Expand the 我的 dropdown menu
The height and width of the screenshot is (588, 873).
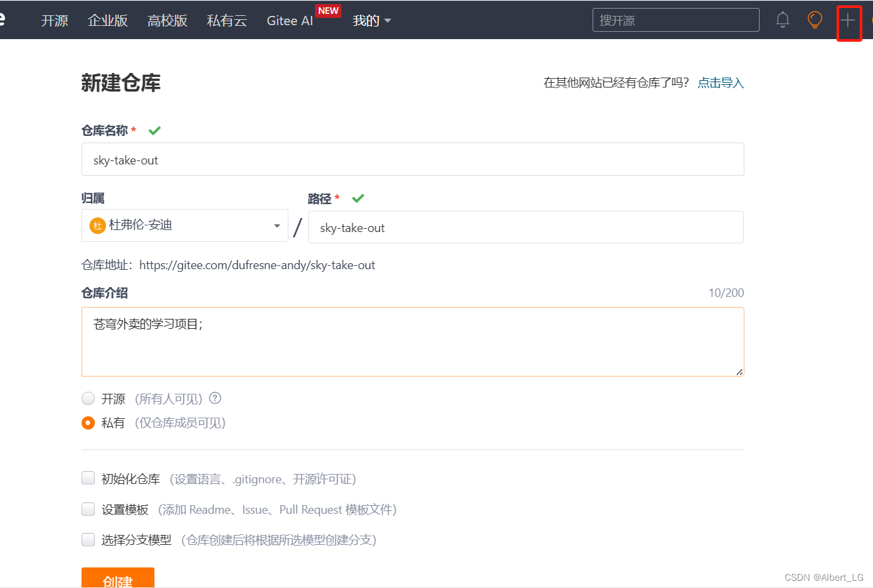pyautogui.click(x=372, y=21)
